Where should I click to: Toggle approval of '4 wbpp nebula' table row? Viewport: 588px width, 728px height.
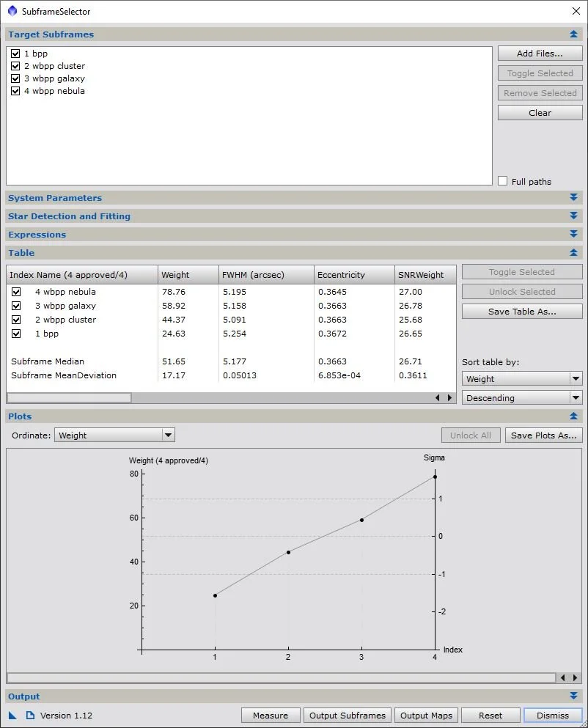[16, 292]
